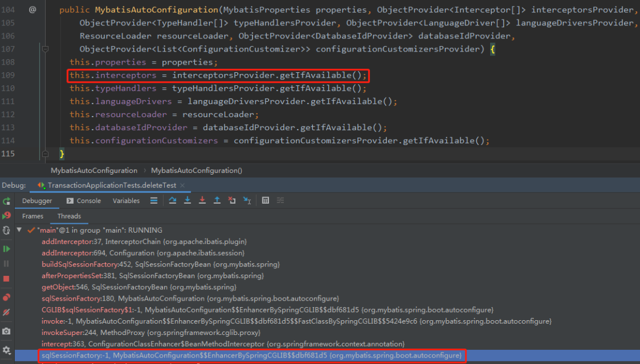This screenshot has width=640, height=364.
Task: Collapse the constructor fold marker at line 107
Action: [45, 49]
